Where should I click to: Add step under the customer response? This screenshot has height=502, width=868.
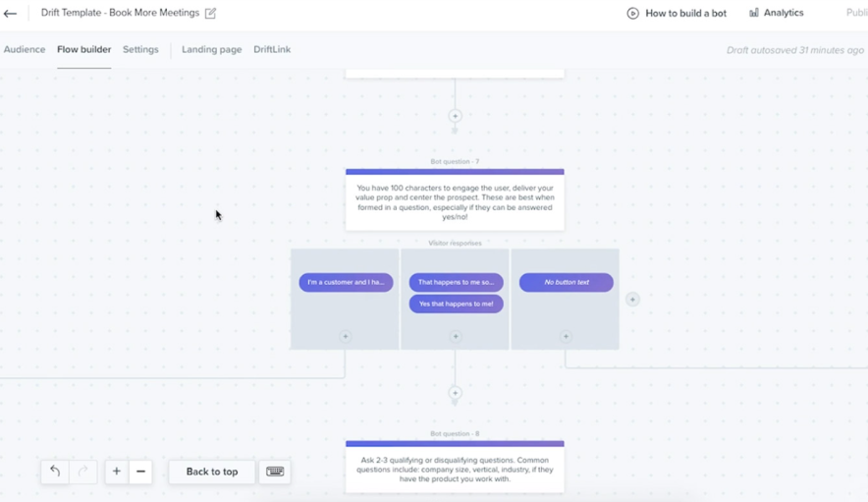tap(345, 337)
